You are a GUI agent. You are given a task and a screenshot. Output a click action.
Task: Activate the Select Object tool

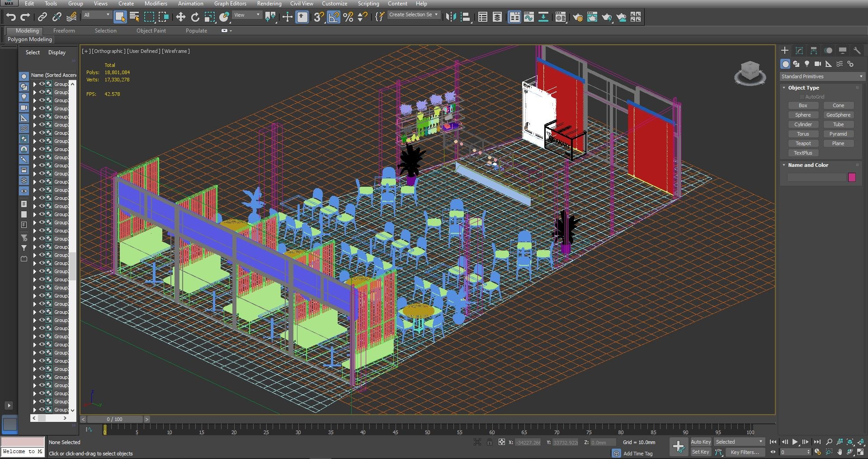[120, 17]
